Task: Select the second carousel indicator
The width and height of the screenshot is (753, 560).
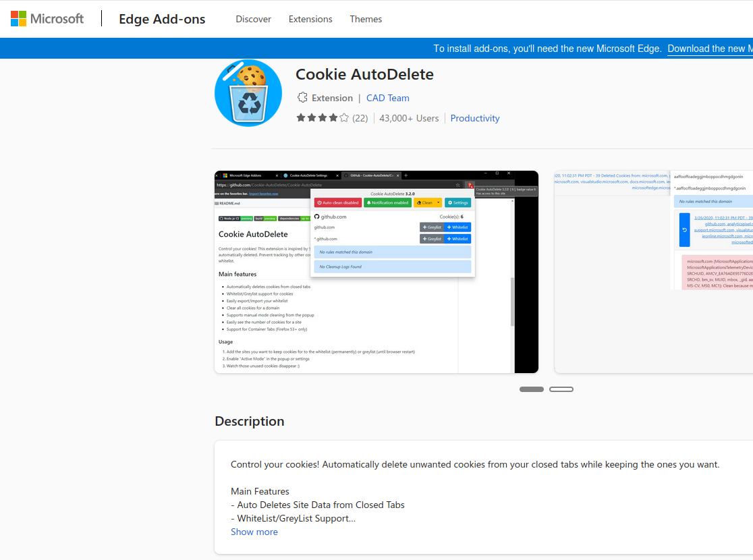Action: pos(561,389)
